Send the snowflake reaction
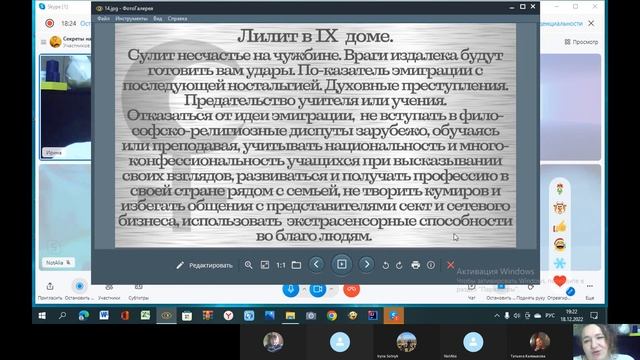This screenshot has width=640, height=360. tap(560, 263)
